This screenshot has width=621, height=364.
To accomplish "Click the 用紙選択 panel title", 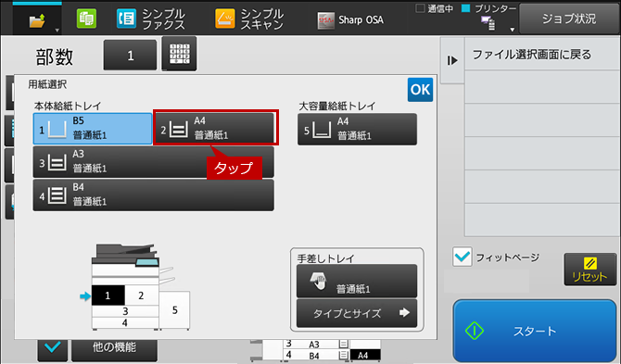I will pyautogui.click(x=47, y=84).
